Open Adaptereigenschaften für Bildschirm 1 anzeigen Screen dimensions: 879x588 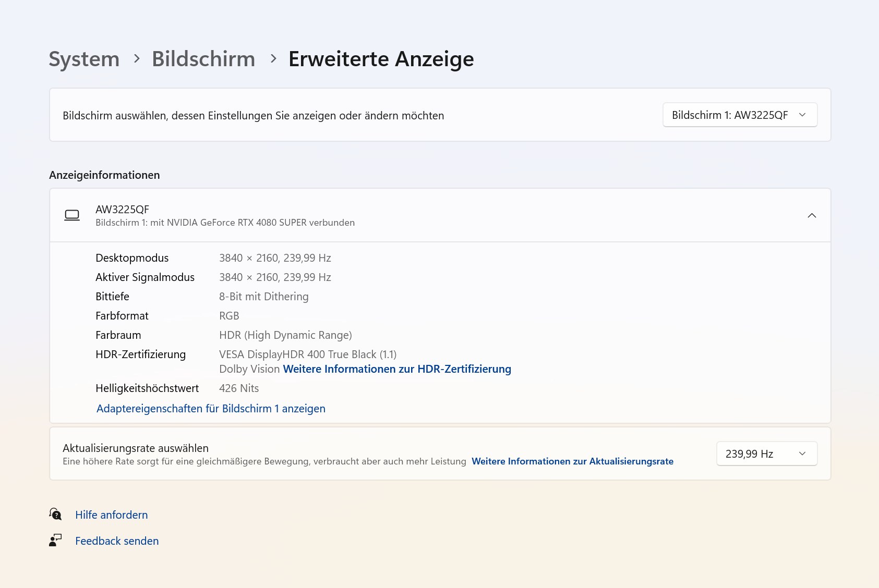click(x=211, y=409)
